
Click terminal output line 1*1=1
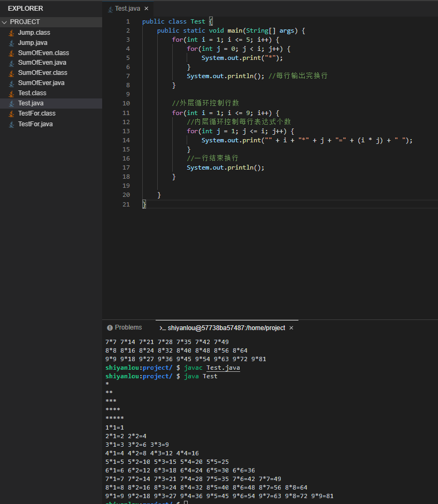point(114,427)
